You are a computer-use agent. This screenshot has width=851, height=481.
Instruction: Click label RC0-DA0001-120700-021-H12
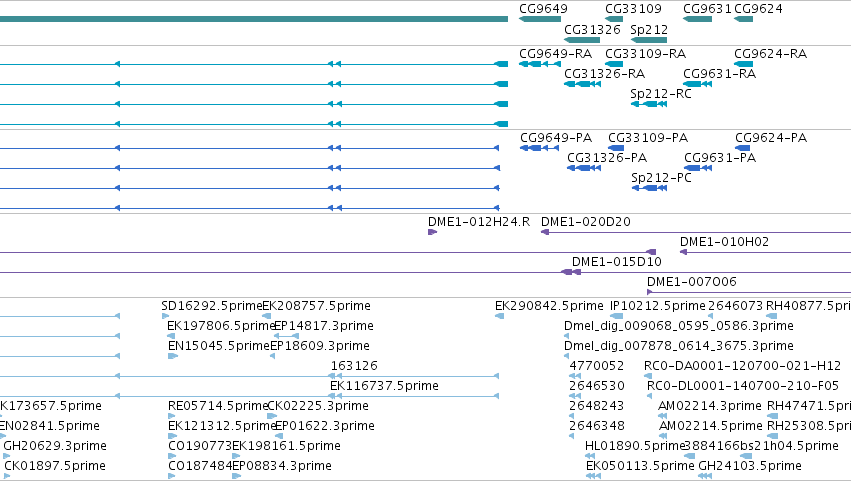[x=742, y=366]
